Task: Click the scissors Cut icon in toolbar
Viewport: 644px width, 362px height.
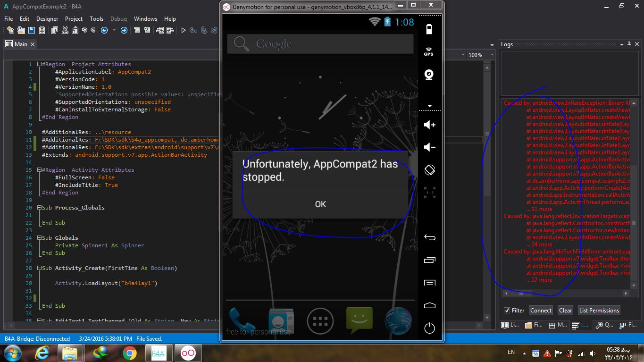Action: click(65, 30)
